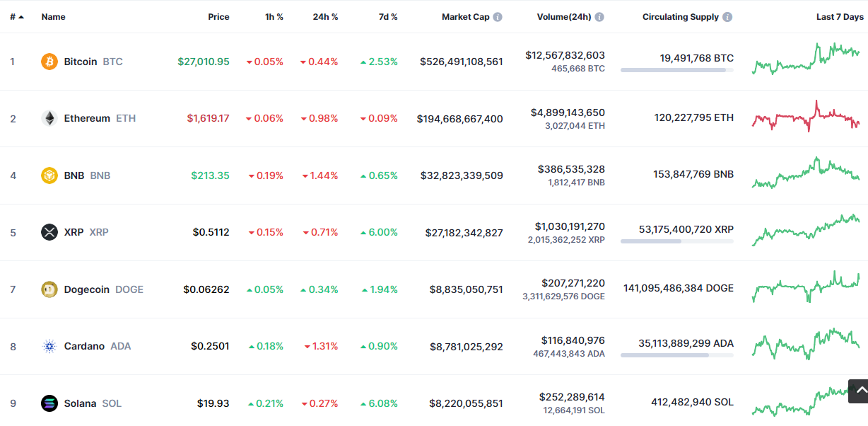Open XRP's 7-day sparkline chart
This screenshot has height=426, width=868.
(806, 230)
